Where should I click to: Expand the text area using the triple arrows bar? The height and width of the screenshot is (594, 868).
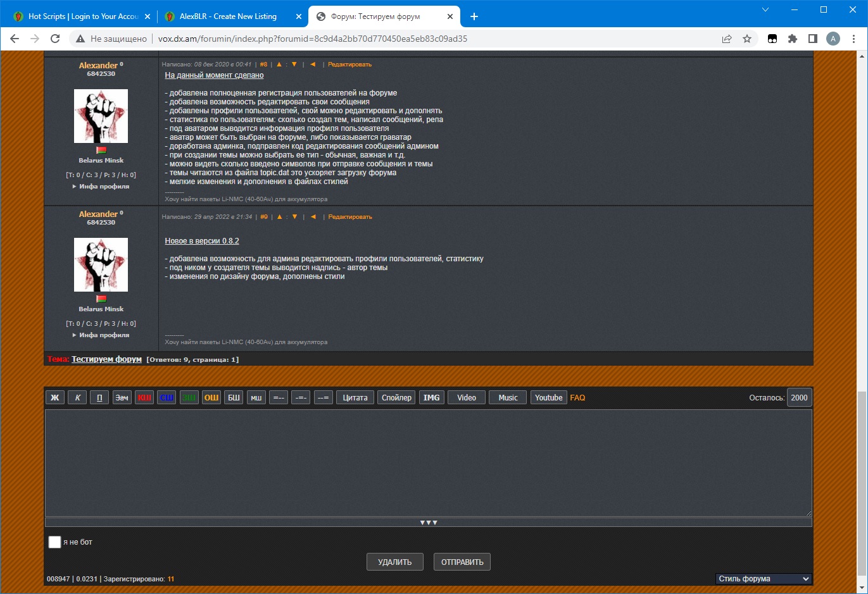pos(429,523)
